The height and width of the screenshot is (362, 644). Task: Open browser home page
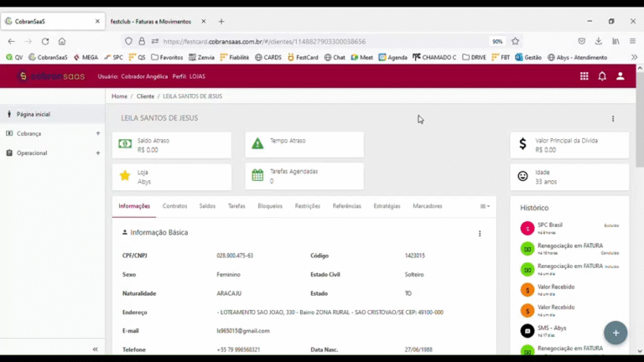pos(62,41)
